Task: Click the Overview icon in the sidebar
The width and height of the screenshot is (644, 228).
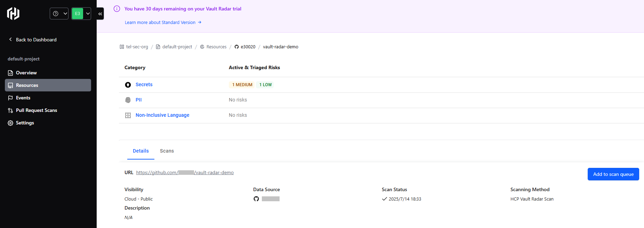Action: coord(10,73)
